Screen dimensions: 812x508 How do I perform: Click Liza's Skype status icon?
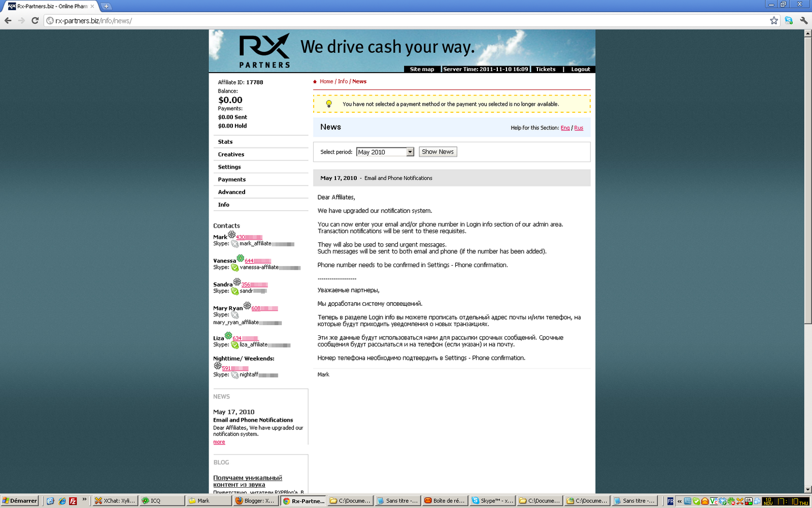[235, 345]
